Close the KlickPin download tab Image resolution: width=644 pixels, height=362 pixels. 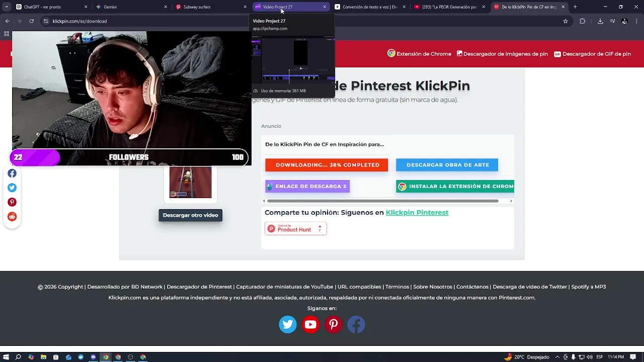(563, 7)
